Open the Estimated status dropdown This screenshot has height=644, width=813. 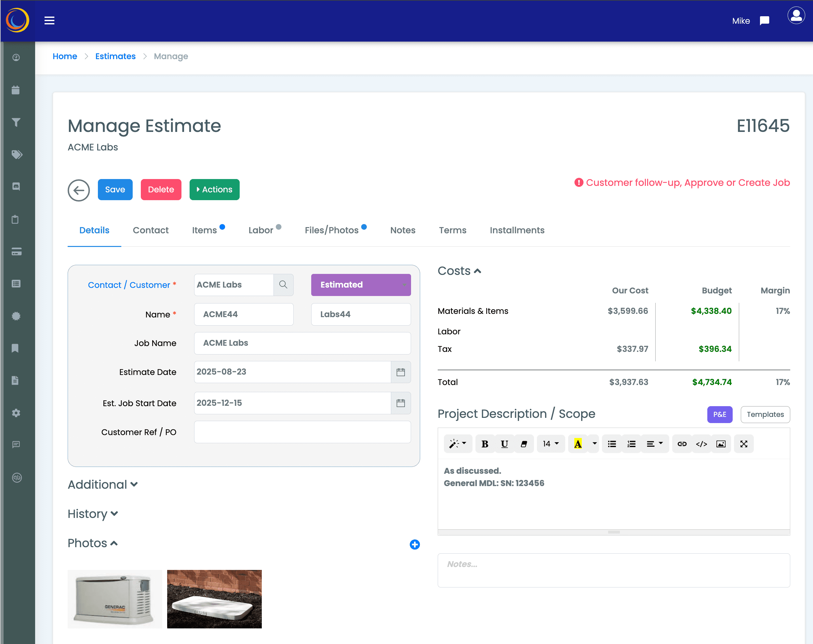361,285
